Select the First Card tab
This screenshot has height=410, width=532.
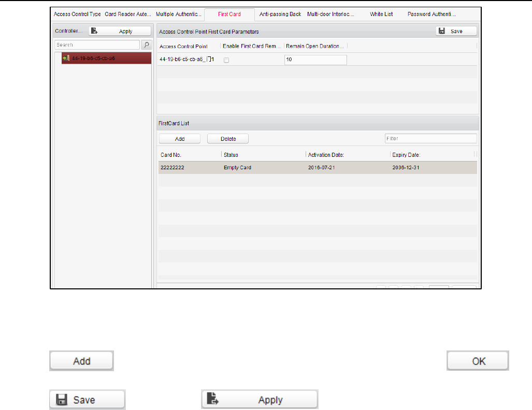[x=229, y=14]
